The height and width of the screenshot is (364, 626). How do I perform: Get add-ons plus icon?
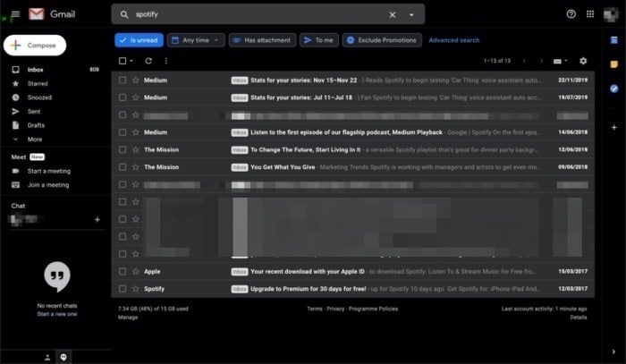[614, 127]
